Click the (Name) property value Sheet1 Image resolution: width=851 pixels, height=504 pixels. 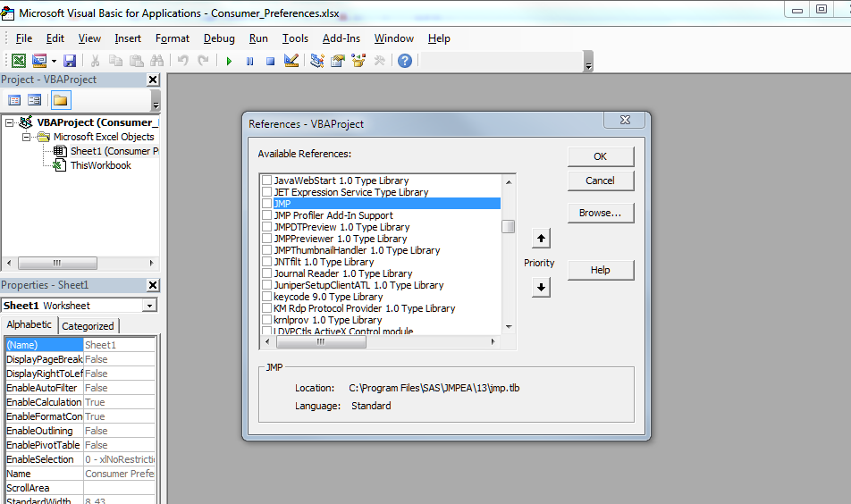pos(120,345)
